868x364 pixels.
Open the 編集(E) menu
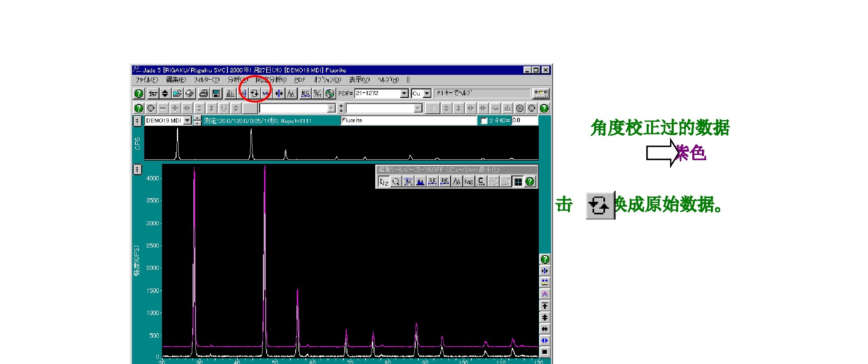pyautogui.click(x=176, y=80)
